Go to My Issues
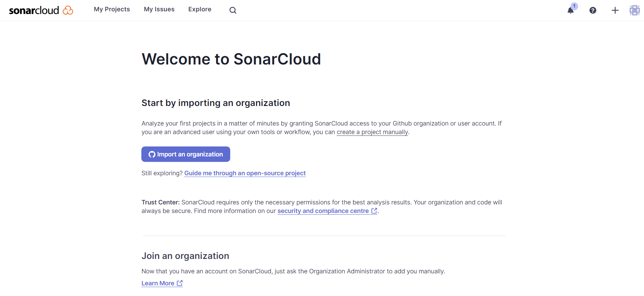The width and height of the screenshot is (644, 296). coord(159,9)
